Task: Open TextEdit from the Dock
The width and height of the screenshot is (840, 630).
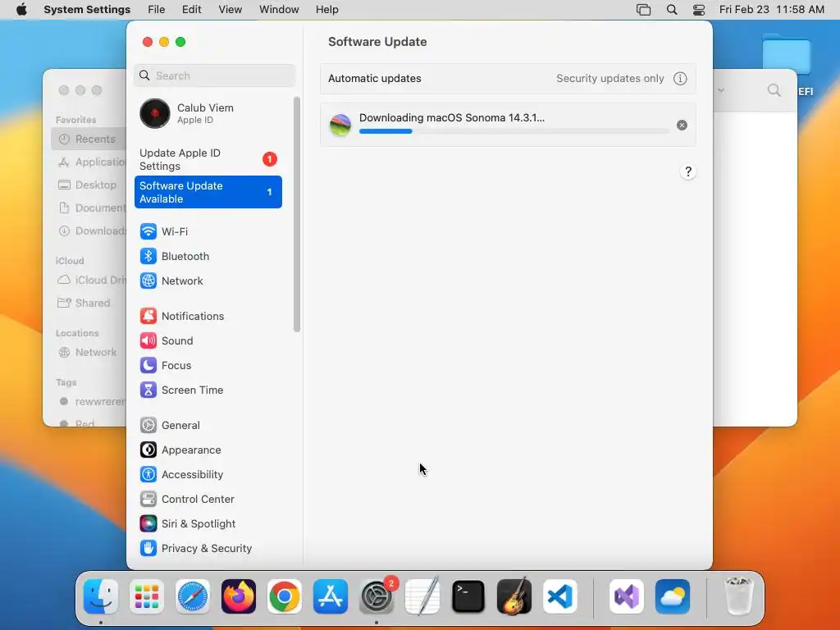Action: (422, 596)
